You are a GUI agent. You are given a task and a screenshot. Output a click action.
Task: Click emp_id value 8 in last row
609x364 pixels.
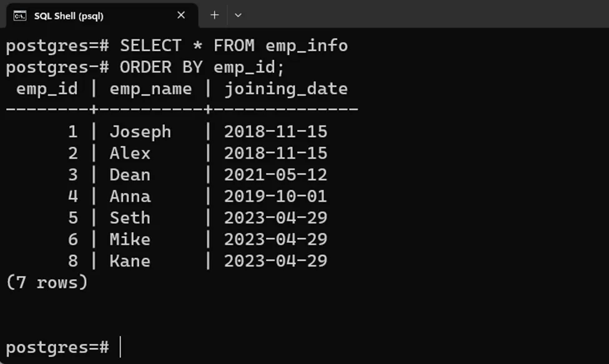tap(73, 260)
